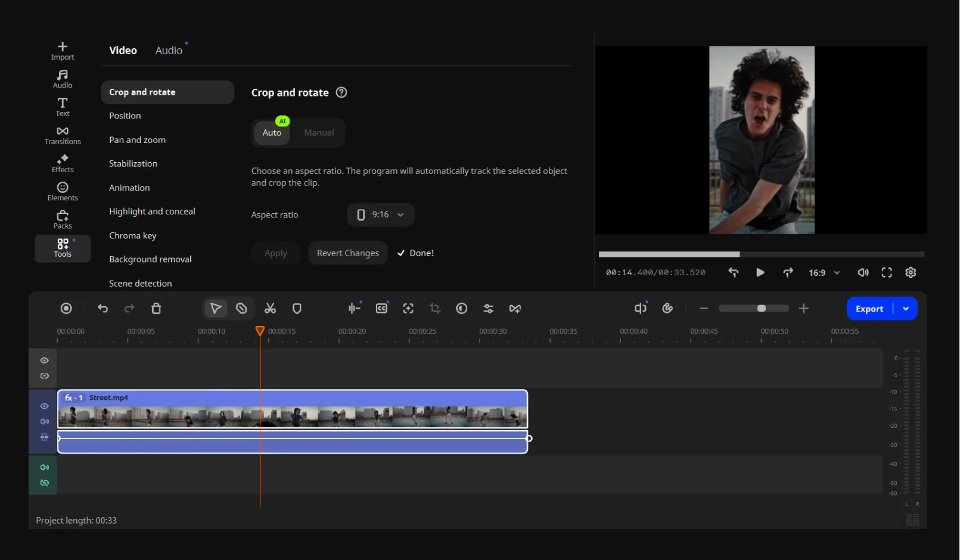Select Chroma key from tools list

point(133,236)
